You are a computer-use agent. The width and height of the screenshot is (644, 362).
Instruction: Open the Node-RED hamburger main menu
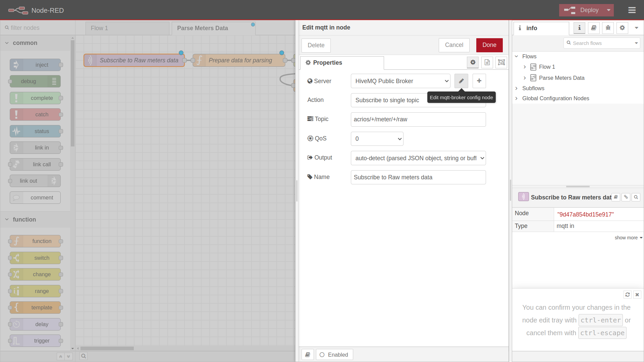point(632,10)
